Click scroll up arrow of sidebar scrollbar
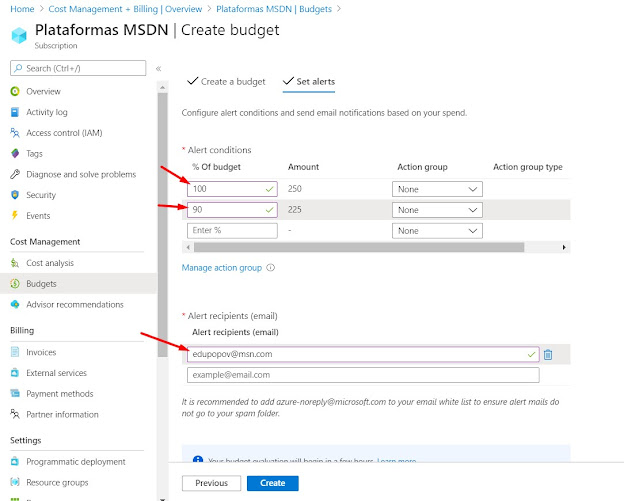The width and height of the screenshot is (624, 501). (x=162, y=87)
